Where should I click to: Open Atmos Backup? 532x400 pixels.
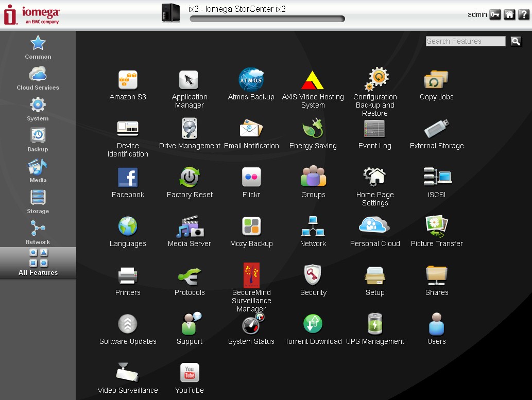point(251,84)
